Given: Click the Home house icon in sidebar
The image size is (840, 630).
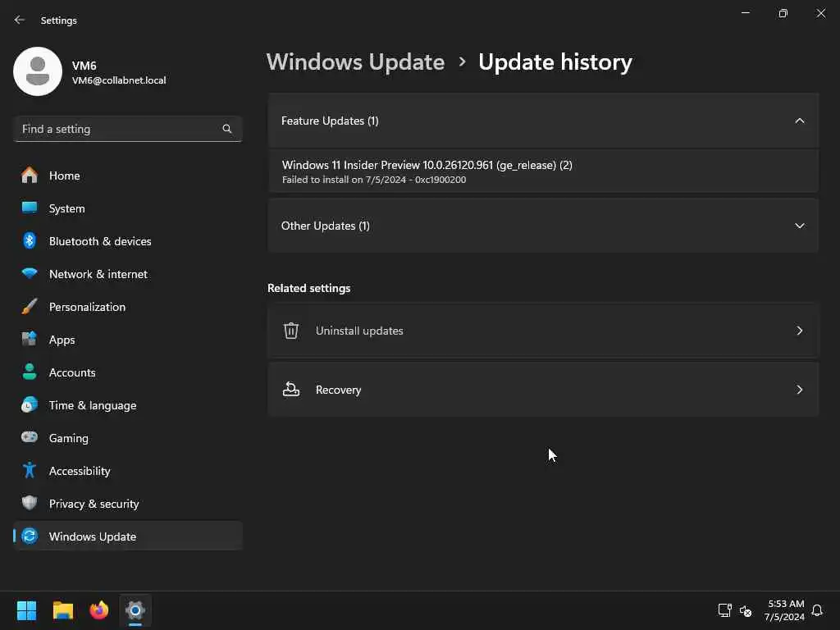Looking at the screenshot, I should (30, 176).
